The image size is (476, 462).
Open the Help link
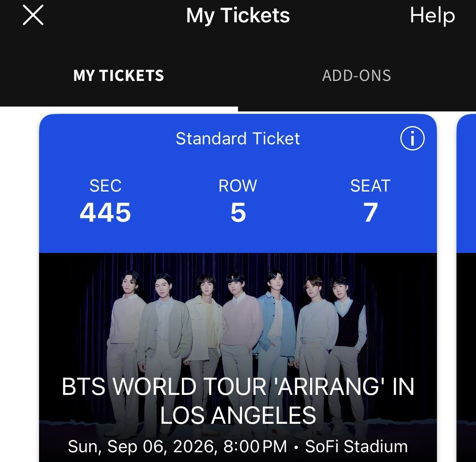coord(432,16)
